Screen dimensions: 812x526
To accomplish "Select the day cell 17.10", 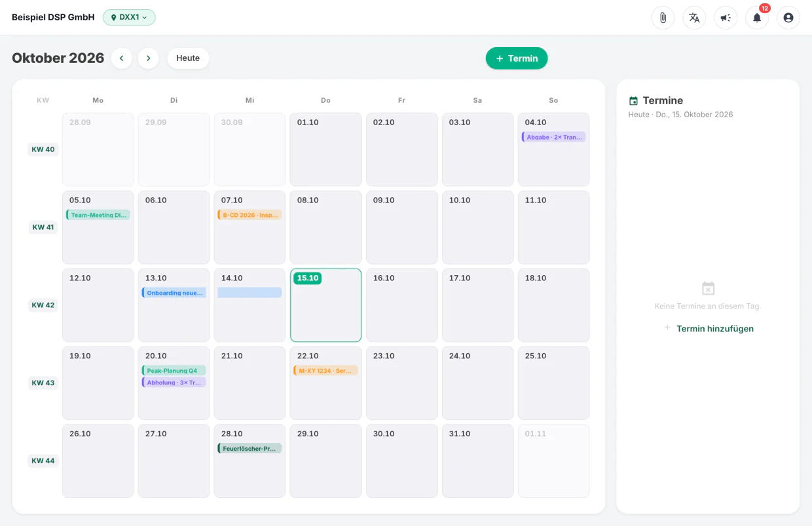I will pyautogui.click(x=477, y=305).
